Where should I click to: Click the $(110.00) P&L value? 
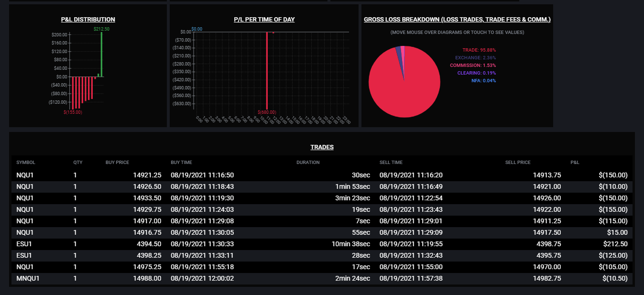[x=613, y=186]
